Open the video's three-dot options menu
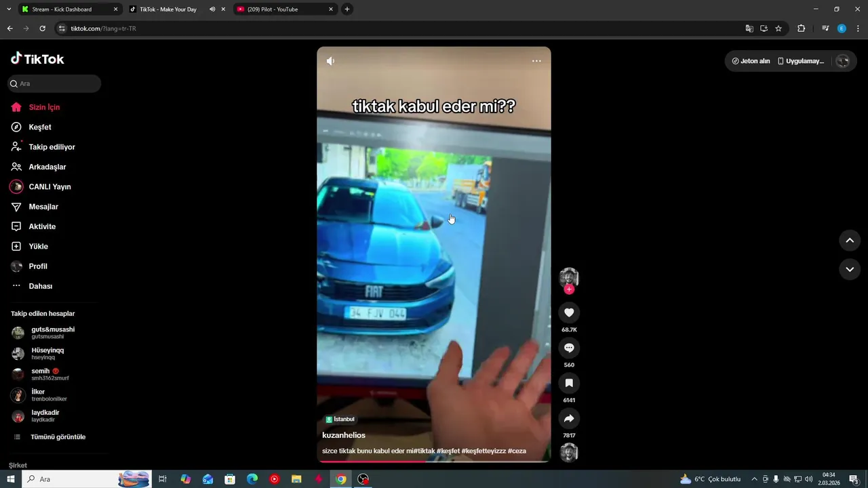The height and width of the screenshot is (488, 868). (x=536, y=61)
